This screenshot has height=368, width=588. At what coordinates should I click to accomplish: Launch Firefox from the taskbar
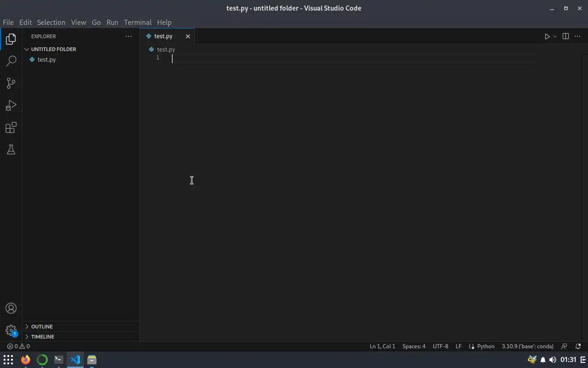[25, 360]
